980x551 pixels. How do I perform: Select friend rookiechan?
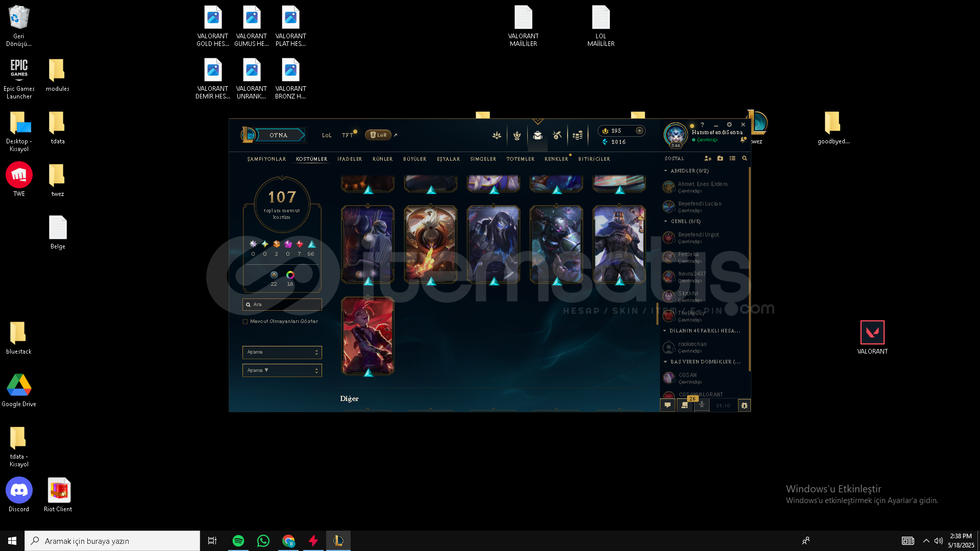(704, 347)
